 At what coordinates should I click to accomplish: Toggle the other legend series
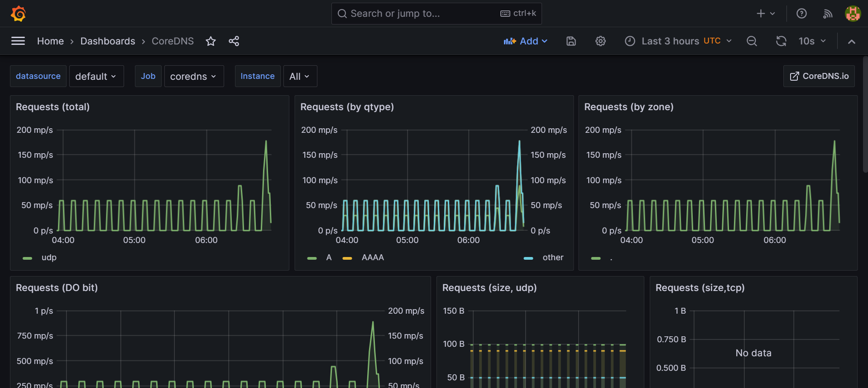[x=553, y=257]
